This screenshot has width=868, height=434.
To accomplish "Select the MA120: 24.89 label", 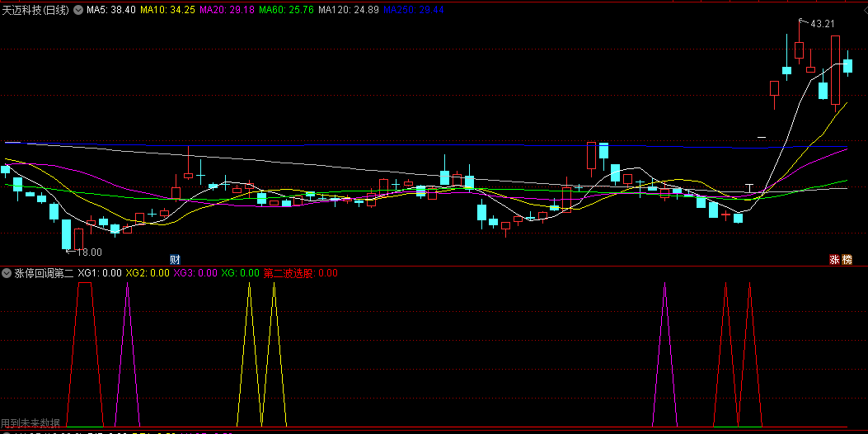I will click(349, 9).
